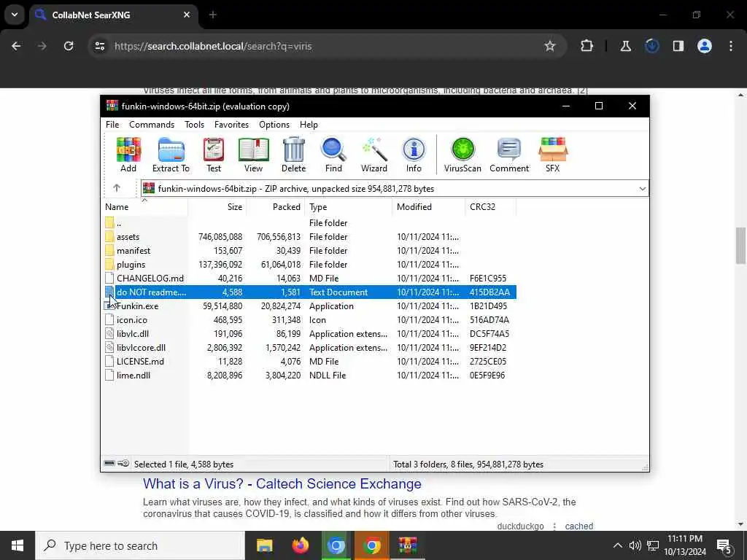Click the drive icon in status bar

[109, 463]
